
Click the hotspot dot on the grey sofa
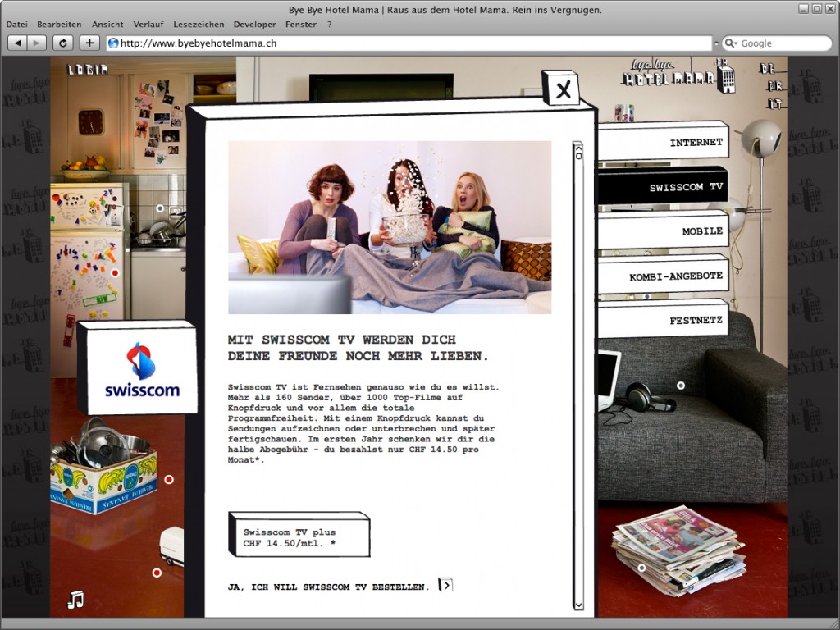click(680, 386)
